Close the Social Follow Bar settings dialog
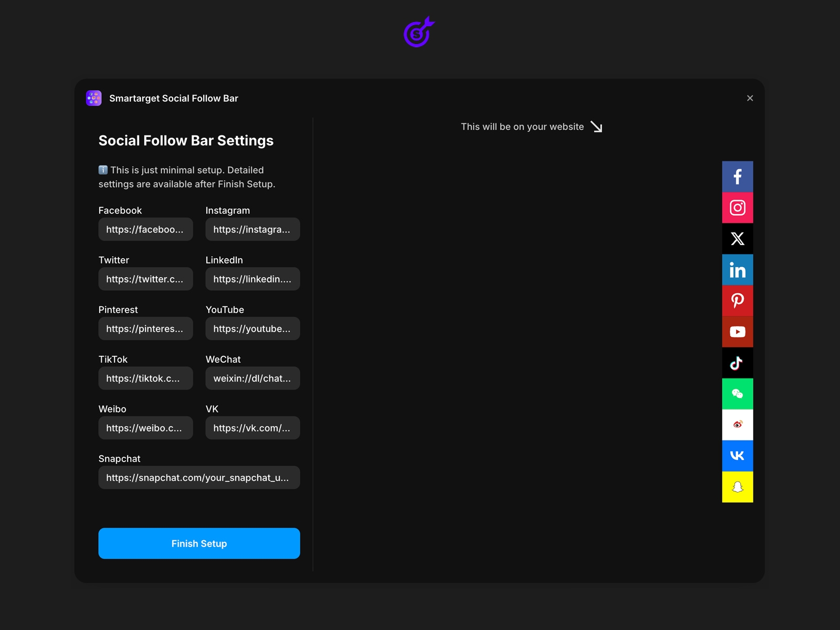Screen dimensions: 840x630 tap(750, 98)
